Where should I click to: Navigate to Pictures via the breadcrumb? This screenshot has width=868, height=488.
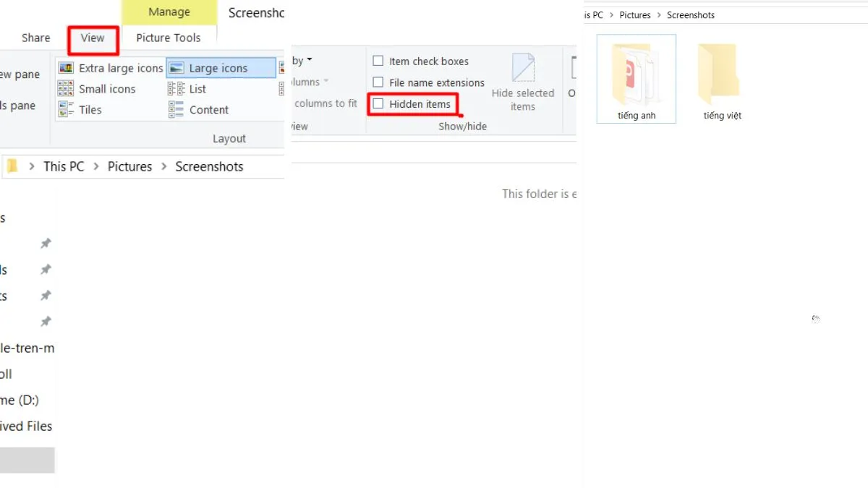pos(129,166)
